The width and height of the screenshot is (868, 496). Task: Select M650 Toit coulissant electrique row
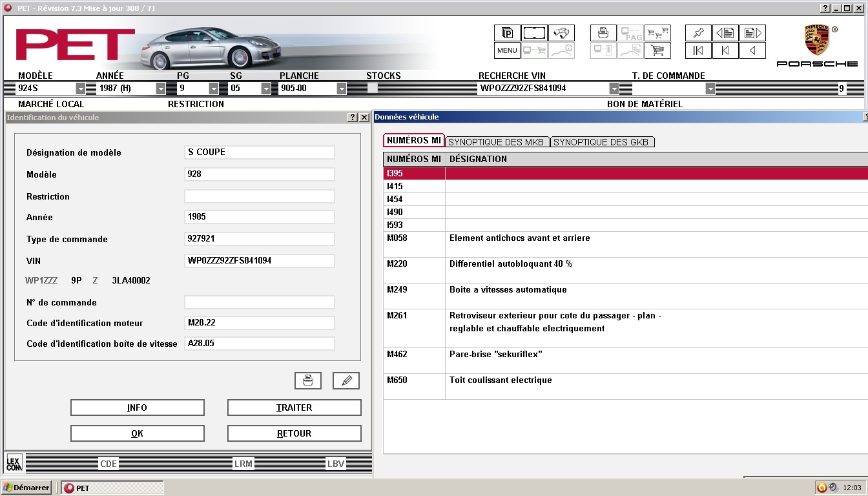coord(625,386)
